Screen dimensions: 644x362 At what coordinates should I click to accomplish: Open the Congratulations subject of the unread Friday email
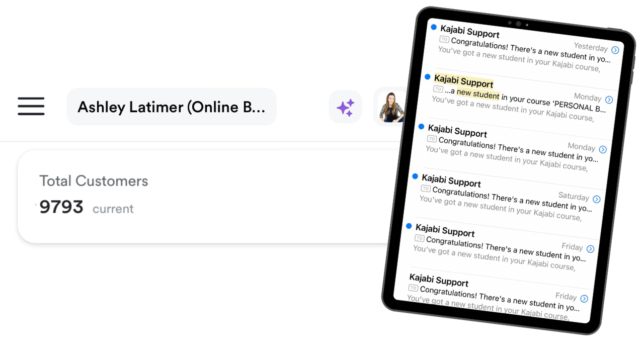(506, 249)
